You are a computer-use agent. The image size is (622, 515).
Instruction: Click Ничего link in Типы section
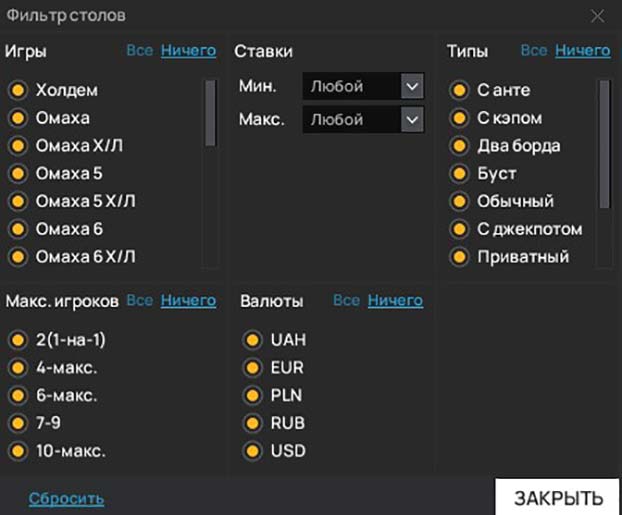[582, 50]
